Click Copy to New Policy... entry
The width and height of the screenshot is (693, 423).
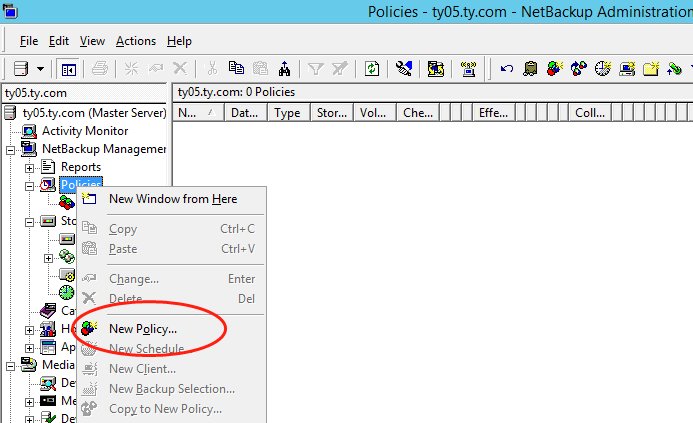pyautogui.click(x=172, y=409)
